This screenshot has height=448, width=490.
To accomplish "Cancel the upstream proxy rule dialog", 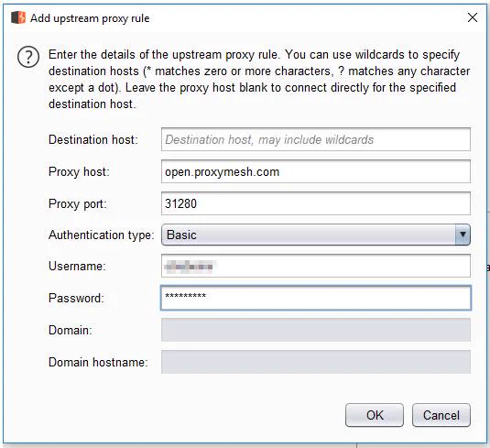I will pyautogui.click(x=441, y=415).
